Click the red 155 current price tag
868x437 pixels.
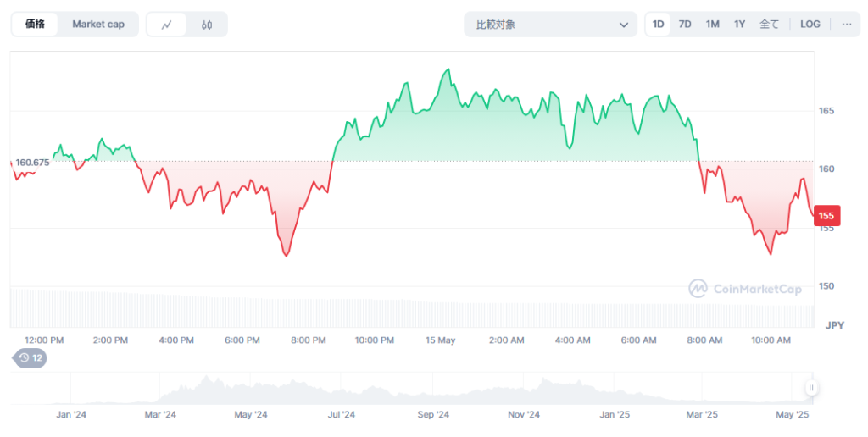point(826,216)
